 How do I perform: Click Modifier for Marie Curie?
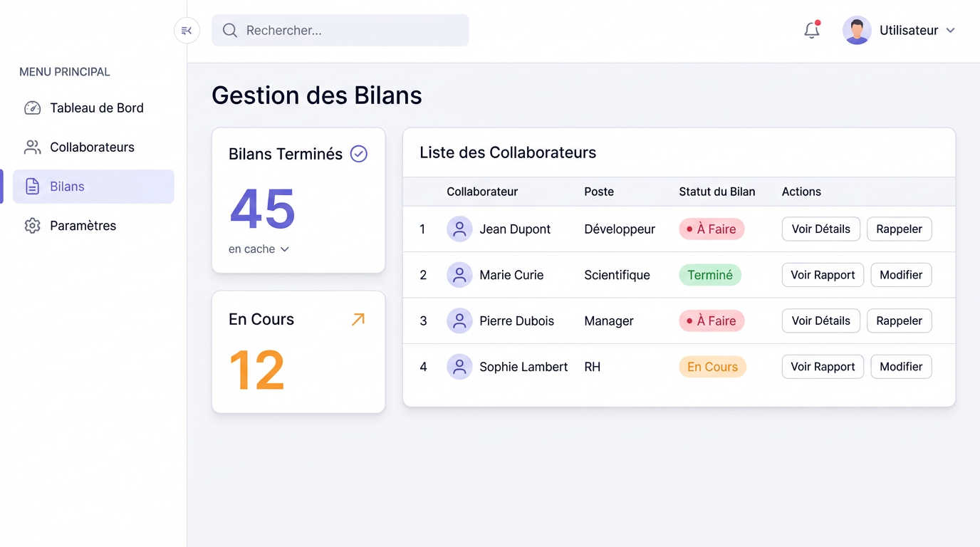[x=901, y=275]
